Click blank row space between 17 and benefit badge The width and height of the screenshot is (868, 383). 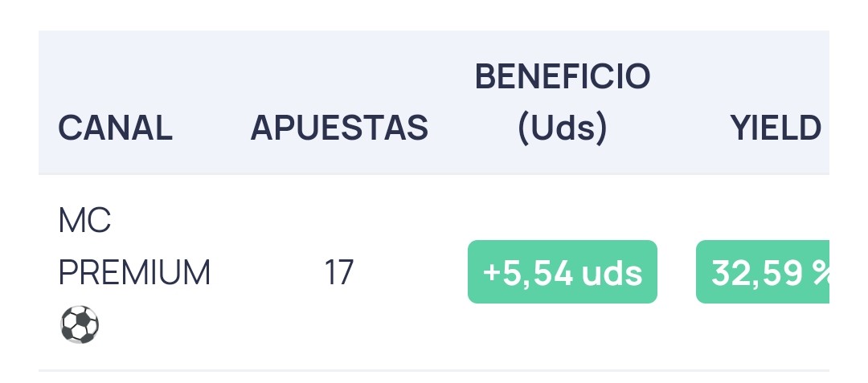(x=411, y=272)
